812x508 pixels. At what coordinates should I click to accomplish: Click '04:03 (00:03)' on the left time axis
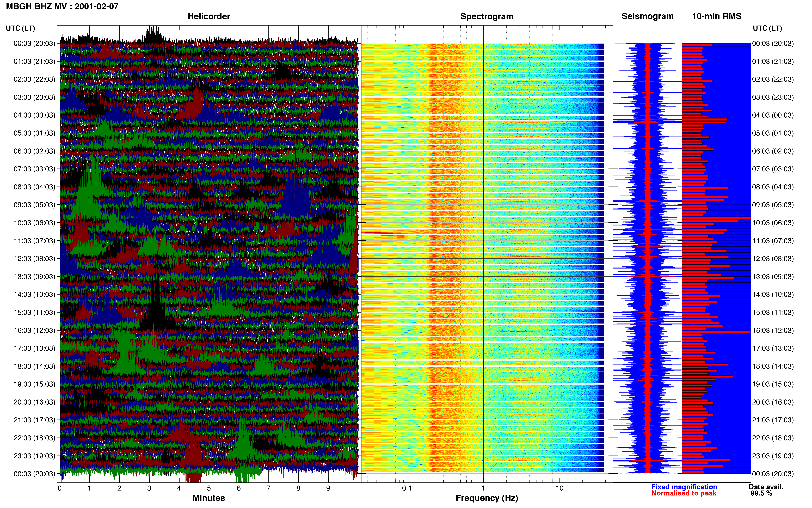coord(34,115)
